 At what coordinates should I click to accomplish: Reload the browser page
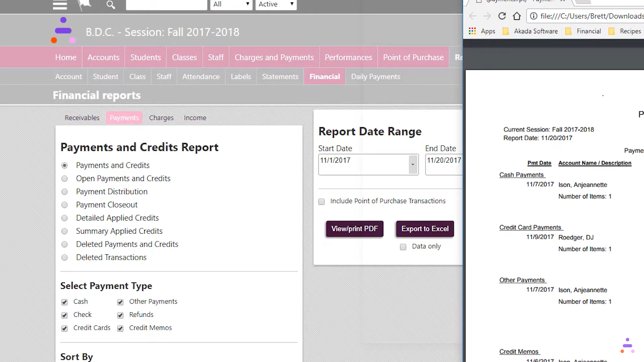click(x=502, y=16)
